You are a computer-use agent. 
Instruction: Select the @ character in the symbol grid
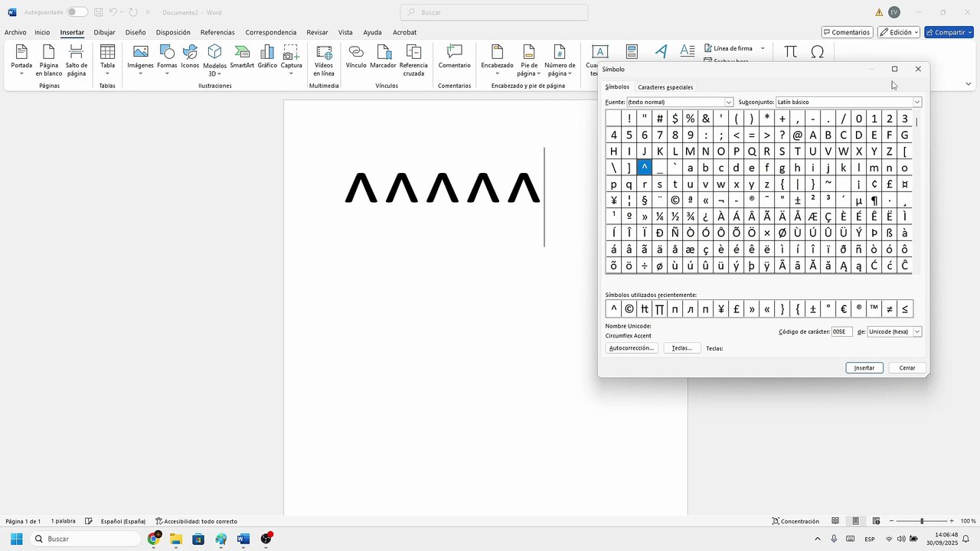[798, 135]
